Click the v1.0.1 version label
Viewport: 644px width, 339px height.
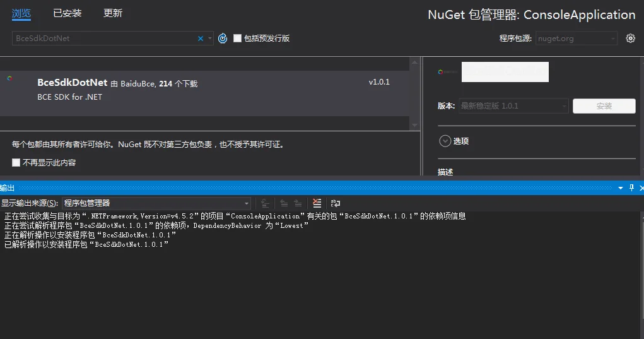click(x=379, y=82)
